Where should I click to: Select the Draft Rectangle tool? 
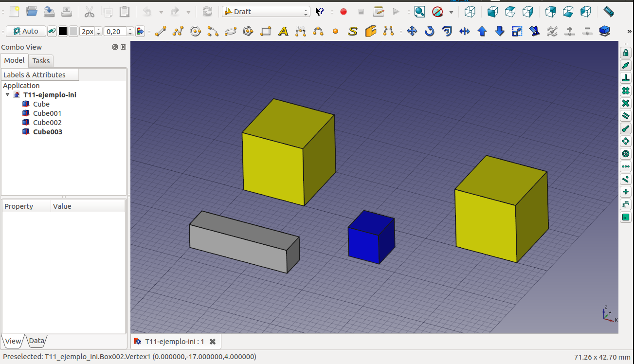266,32
